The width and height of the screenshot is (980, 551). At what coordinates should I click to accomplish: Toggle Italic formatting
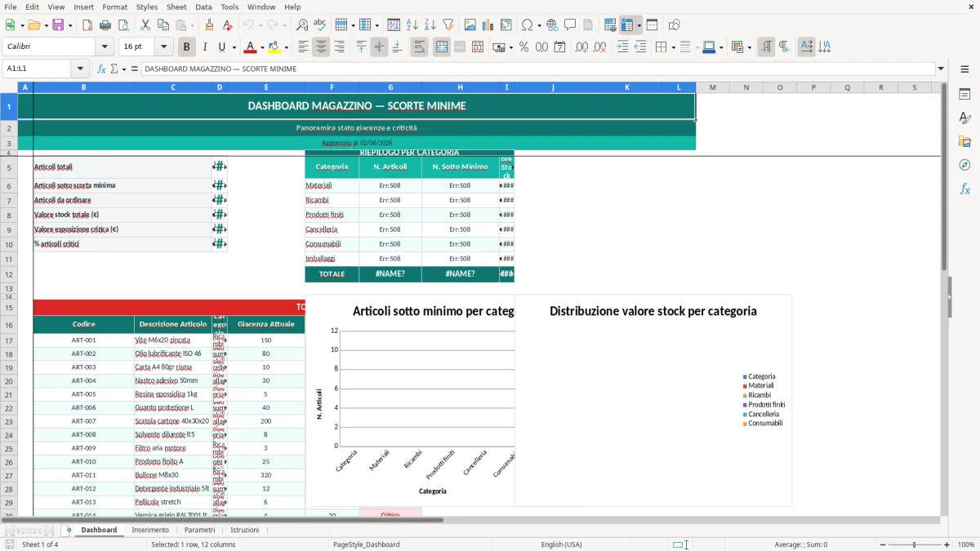click(204, 47)
